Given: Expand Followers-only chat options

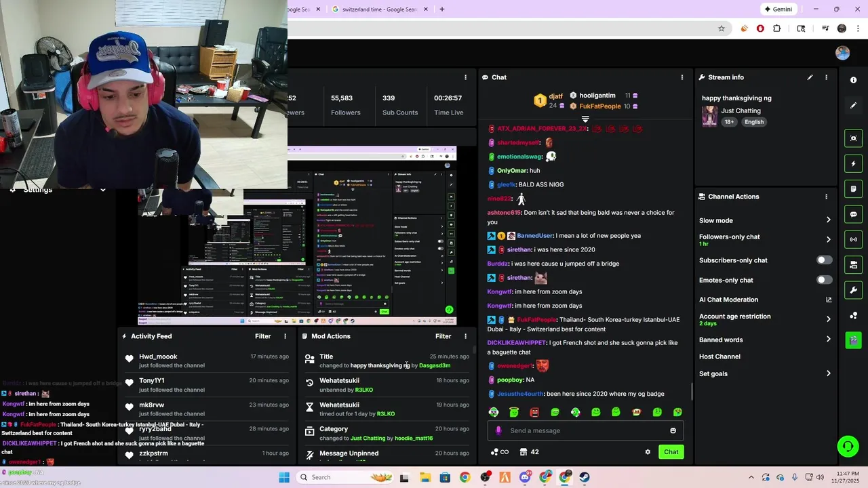Looking at the screenshot, I should [x=829, y=239].
